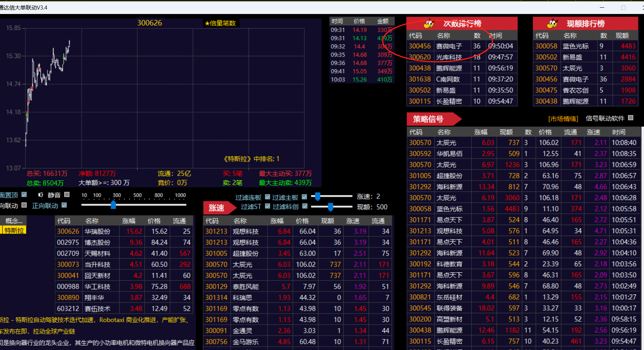Click the red 涨速 arrow label

pyautogui.click(x=217, y=208)
